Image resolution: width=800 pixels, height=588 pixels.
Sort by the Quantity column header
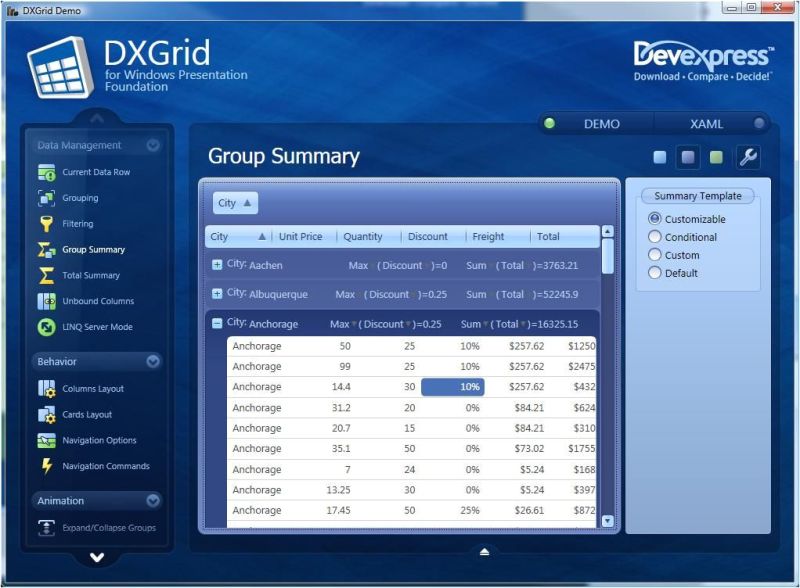(x=368, y=237)
